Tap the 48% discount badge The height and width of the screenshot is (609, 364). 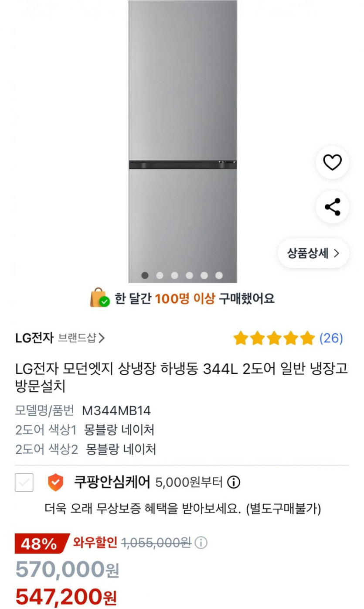40,544
